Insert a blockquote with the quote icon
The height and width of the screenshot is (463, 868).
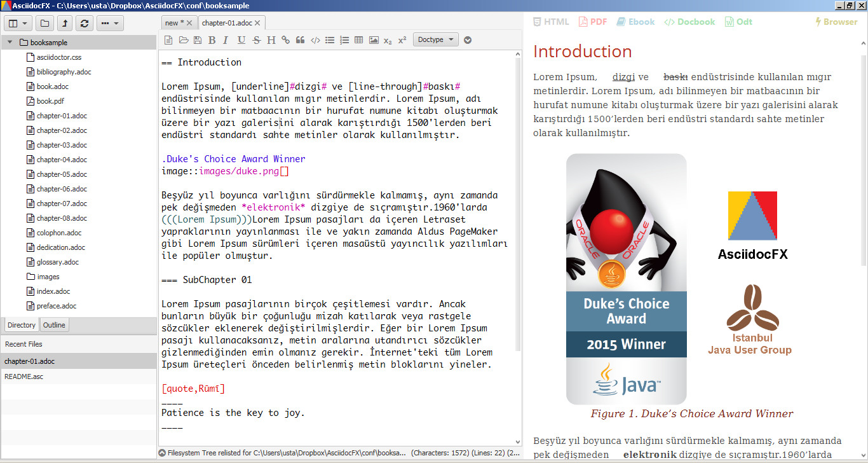point(301,40)
